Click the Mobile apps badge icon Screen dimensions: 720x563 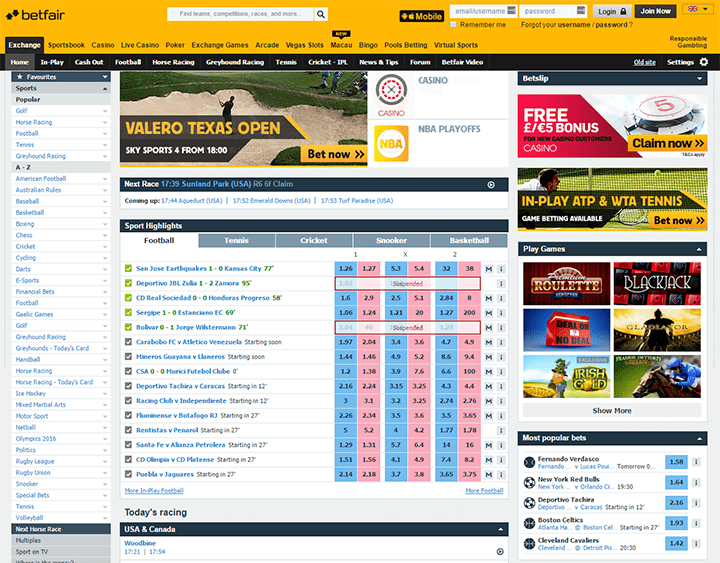tap(422, 16)
